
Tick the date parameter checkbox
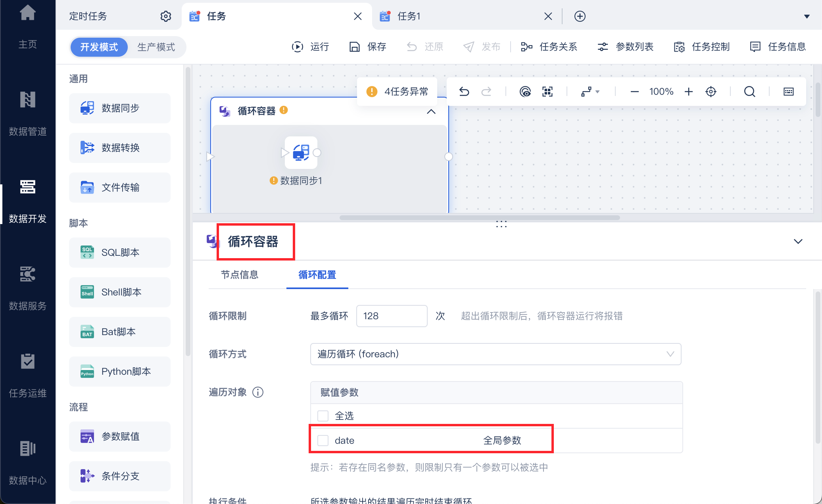tap(323, 441)
